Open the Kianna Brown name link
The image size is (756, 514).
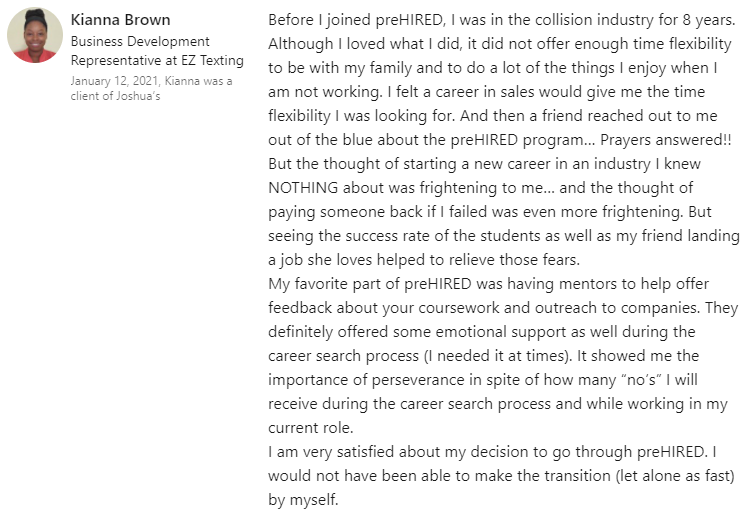pyautogui.click(x=120, y=20)
